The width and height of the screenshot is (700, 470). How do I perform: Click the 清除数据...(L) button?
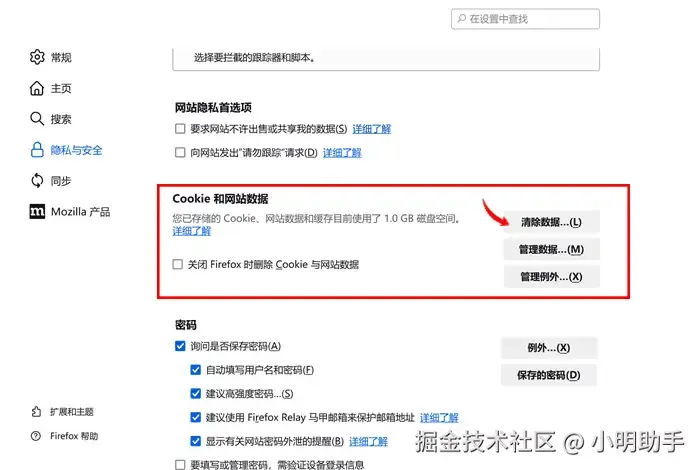click(x=551, y=222)
